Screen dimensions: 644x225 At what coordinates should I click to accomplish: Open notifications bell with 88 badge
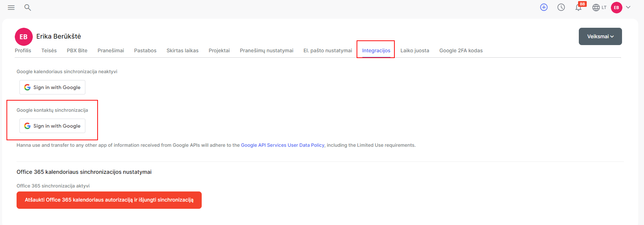579,7
